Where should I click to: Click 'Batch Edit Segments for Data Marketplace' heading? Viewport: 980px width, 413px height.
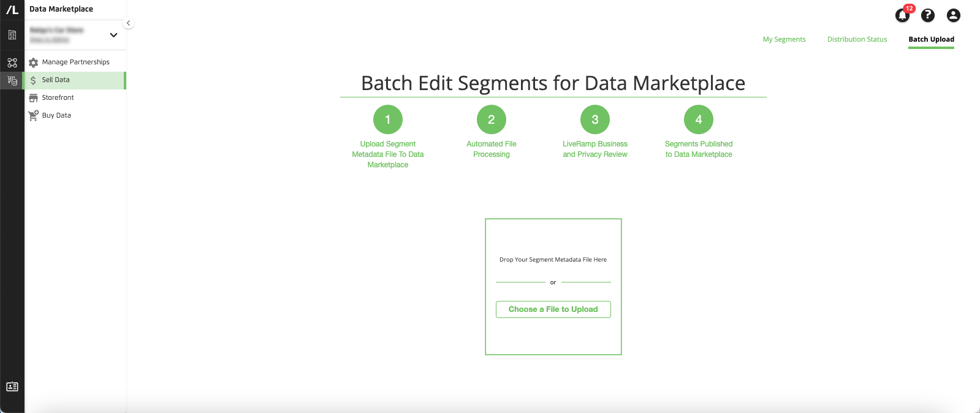553,83
